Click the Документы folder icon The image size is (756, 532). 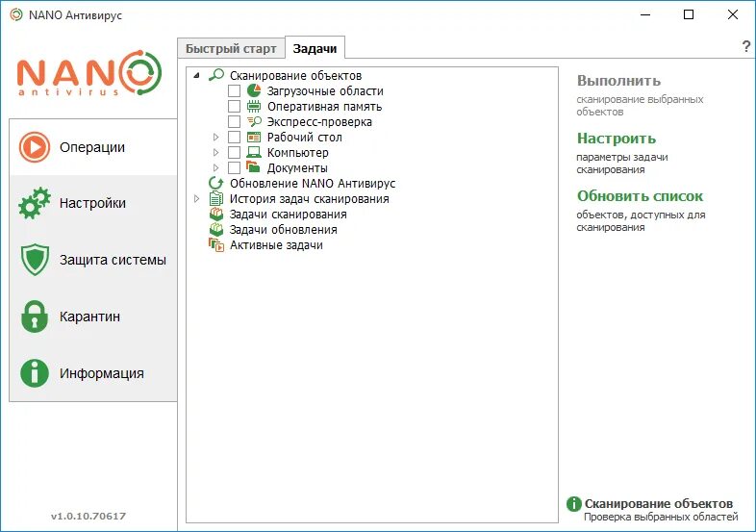point(253,166)
